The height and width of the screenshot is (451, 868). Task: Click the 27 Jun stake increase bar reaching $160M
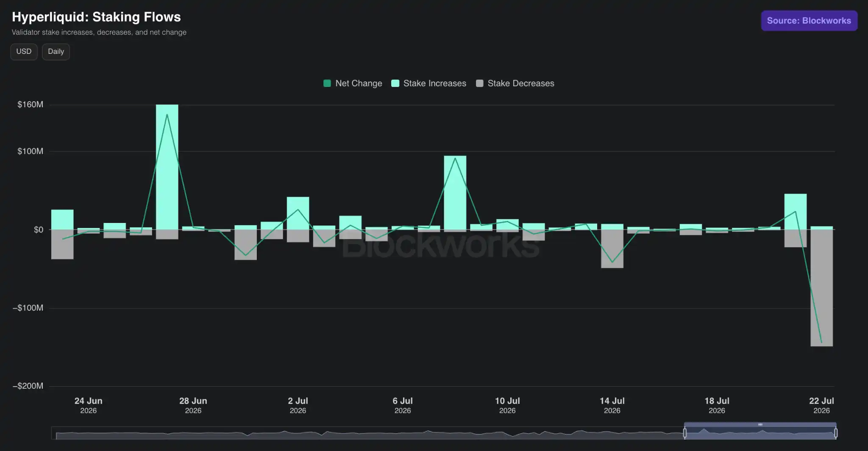click(x=167, y=167)
